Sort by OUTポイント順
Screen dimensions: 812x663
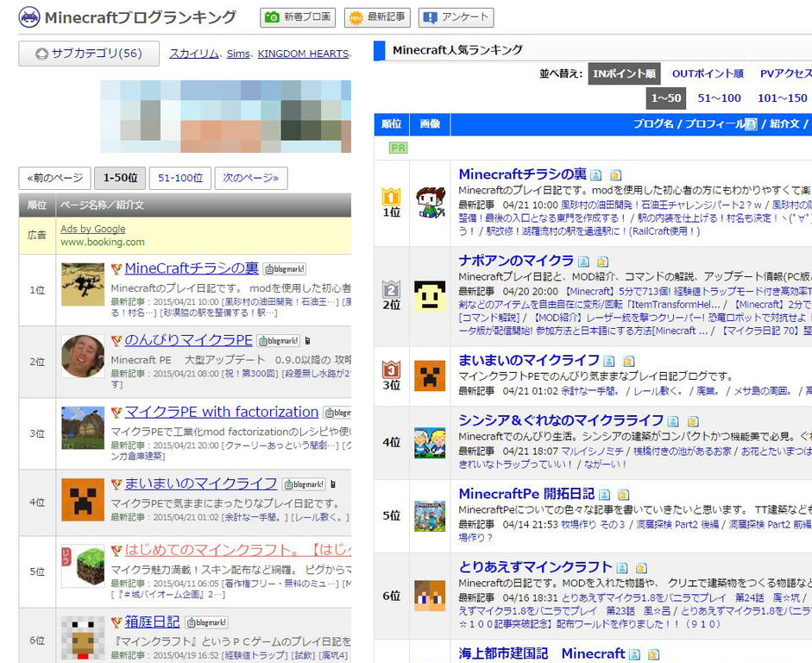click(708, 74)
